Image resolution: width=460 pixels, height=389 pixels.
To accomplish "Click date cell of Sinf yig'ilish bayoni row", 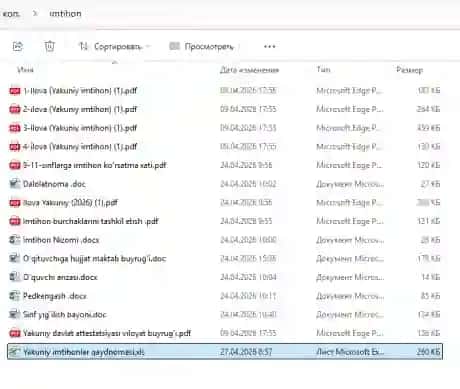I will [x=248, y=315].
